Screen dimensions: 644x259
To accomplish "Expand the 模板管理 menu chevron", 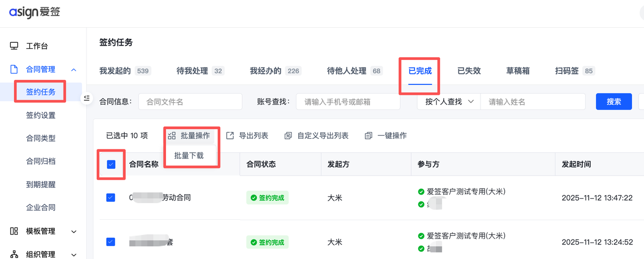I will [x=74, y=231].
